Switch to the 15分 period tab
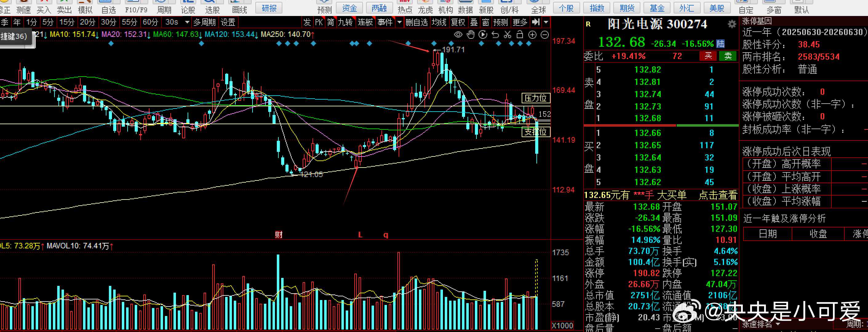The height and width of the screenshot is (332, 868). 67,22
